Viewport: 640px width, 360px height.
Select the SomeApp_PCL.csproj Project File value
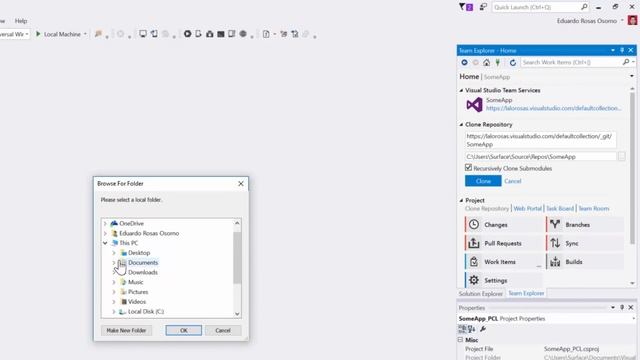click(571, 349)
